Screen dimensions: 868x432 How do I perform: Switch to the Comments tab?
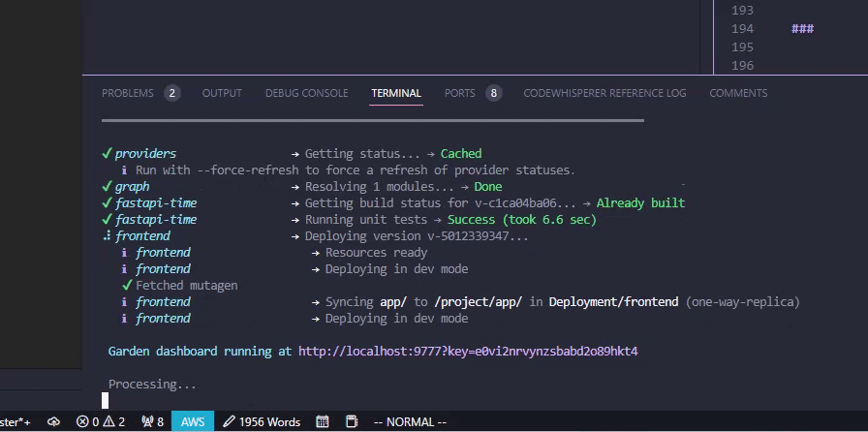pyautogui.click(x=738, y=93)
